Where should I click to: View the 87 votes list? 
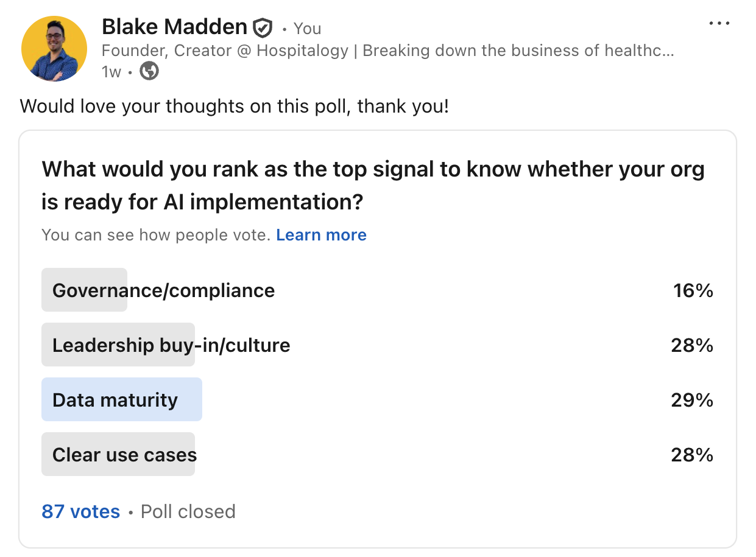(x=80, y=511)
